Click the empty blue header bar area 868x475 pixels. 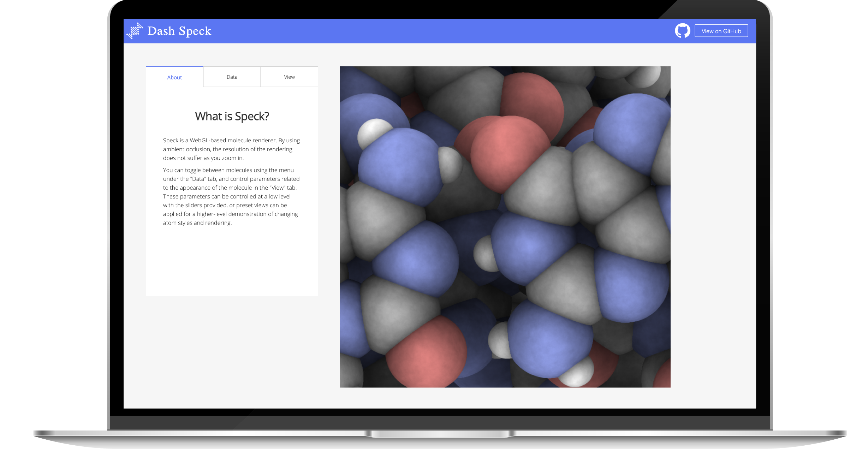[424, 31]
